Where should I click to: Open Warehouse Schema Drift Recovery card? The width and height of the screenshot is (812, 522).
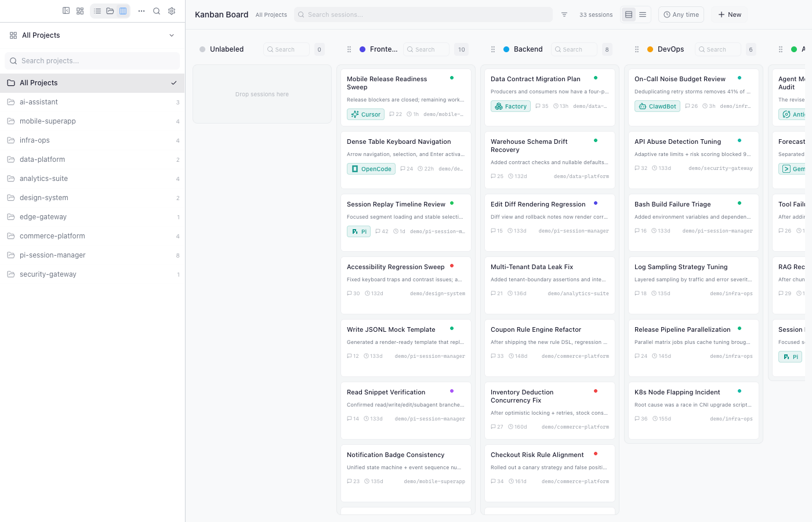[x=550, y=159]
